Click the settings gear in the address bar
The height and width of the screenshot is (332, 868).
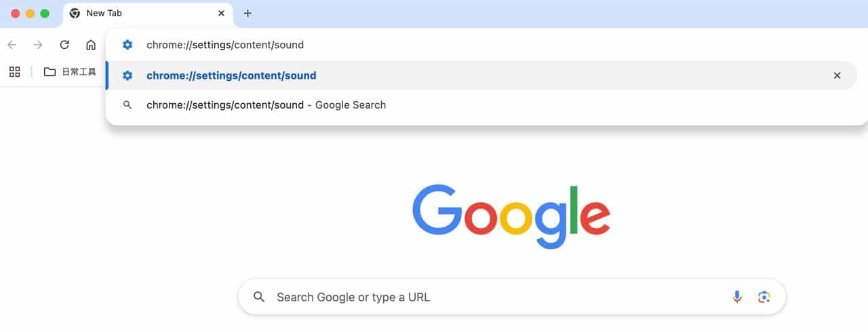click(127, 45)
